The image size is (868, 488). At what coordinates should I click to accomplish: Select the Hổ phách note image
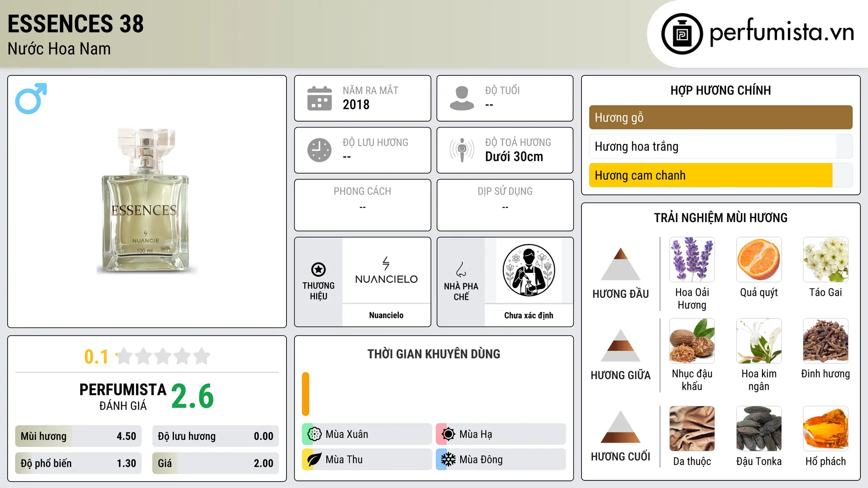pyautogui.click(x=826, y=429)
